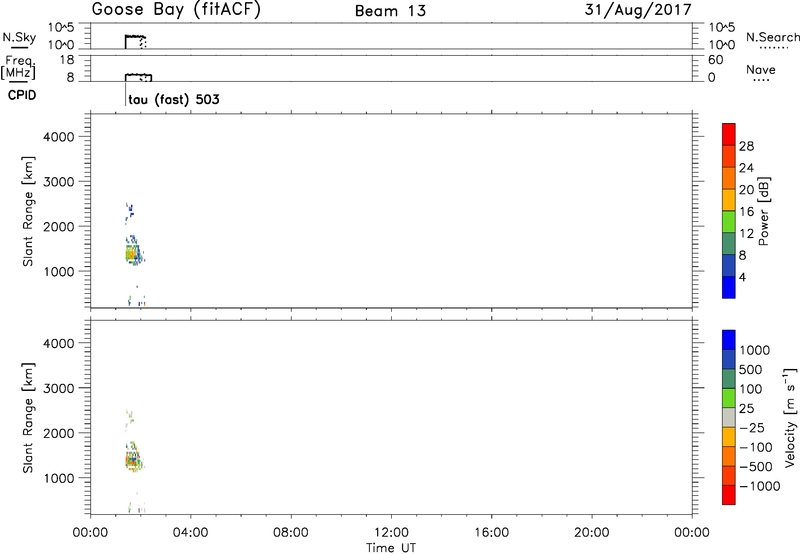Click the 'Slant Range [km]' title of power panel
Image resolution: width=800 pixels, height=554 pixels.
(x=28, y=211)
